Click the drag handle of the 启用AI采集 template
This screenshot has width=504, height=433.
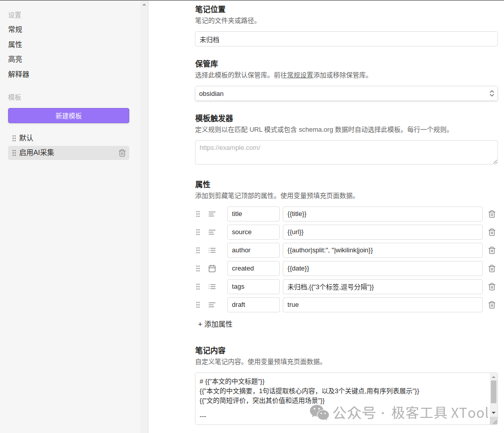14,153
